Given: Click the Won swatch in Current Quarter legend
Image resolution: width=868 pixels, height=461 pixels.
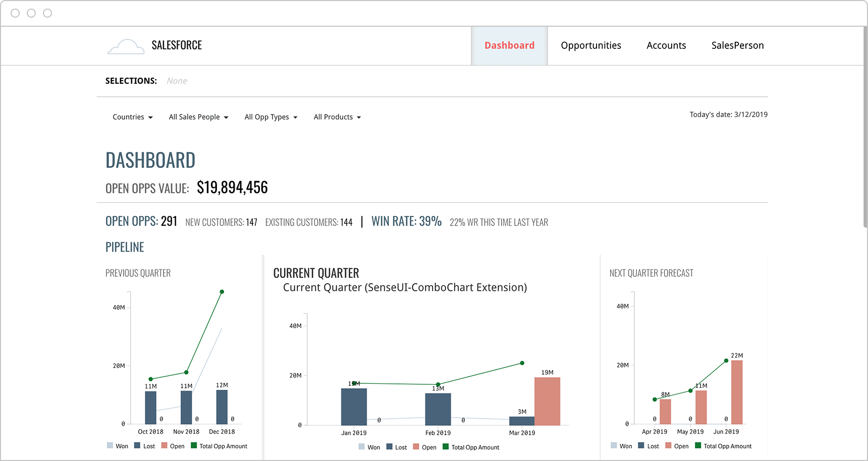Looking at the screenshot, I should pyautogui.click(x=362, y=446).
